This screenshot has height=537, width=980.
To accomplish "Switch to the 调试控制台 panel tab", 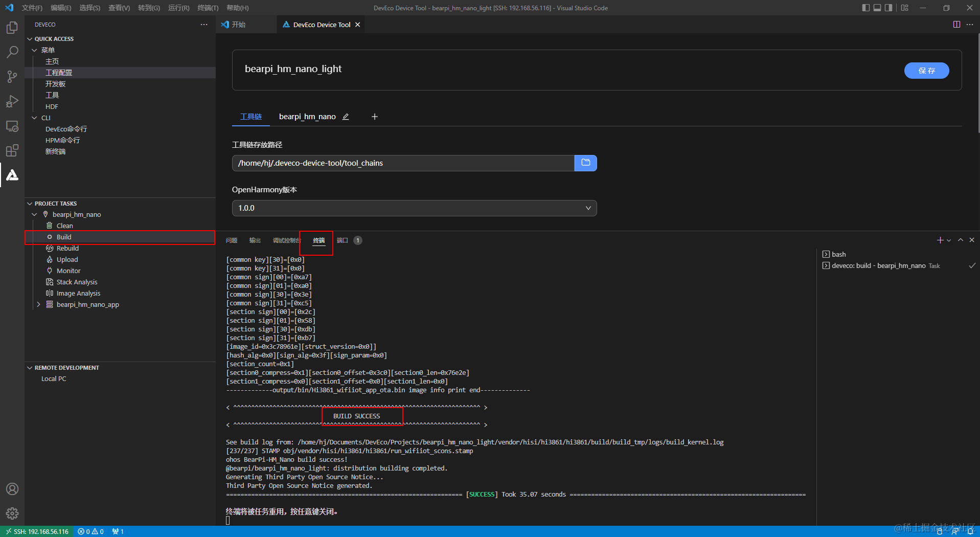I will pos(287,240).
